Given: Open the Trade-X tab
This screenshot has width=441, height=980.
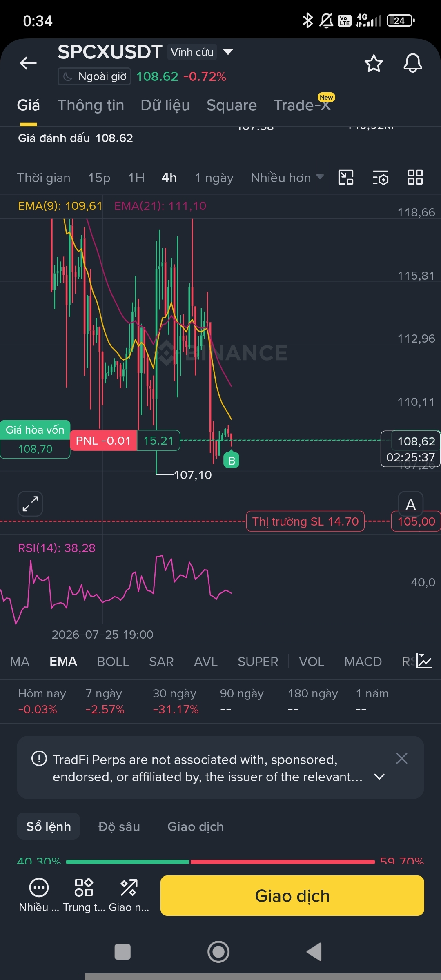Looking at the screenshot, I should click(302, 105).
